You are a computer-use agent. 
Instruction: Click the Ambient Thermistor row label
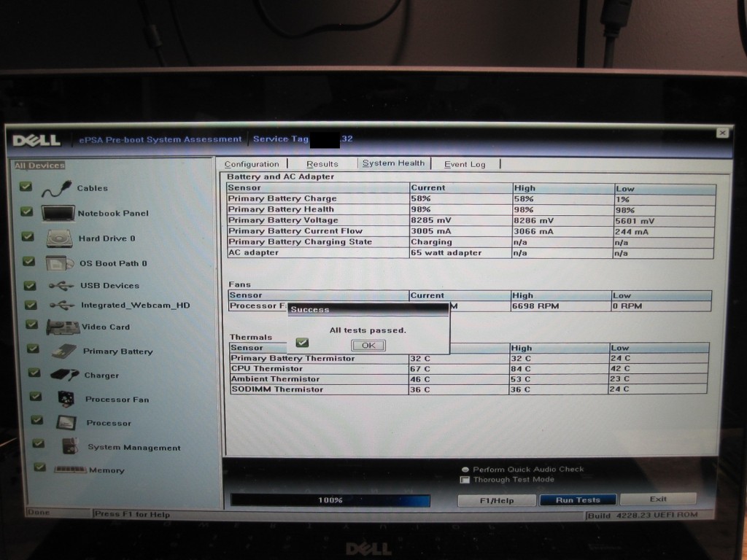click(x=275, y=379)
